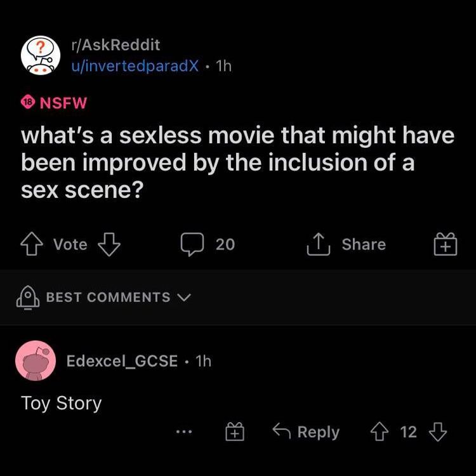
Task: Tap the post title about sexless movies
Action: click(237, 162)
